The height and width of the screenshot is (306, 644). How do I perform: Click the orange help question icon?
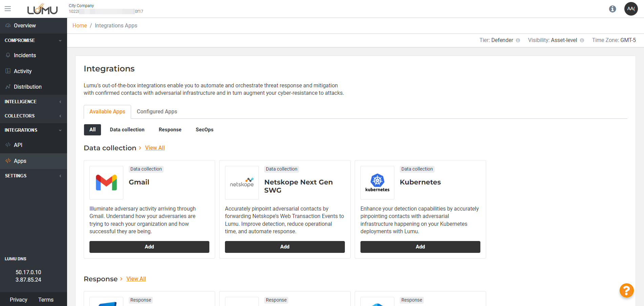point(626,290)
